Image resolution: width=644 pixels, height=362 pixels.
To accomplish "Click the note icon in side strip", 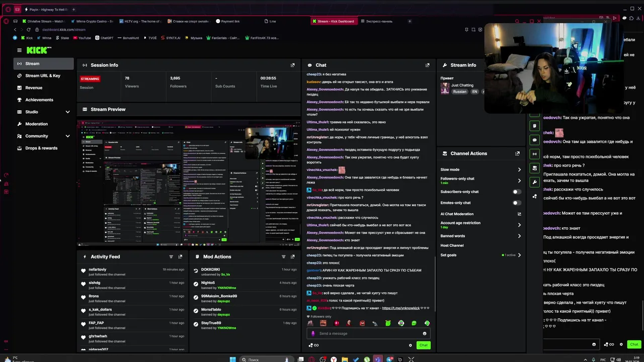I will pyautogui.click(x=535, y=126).
